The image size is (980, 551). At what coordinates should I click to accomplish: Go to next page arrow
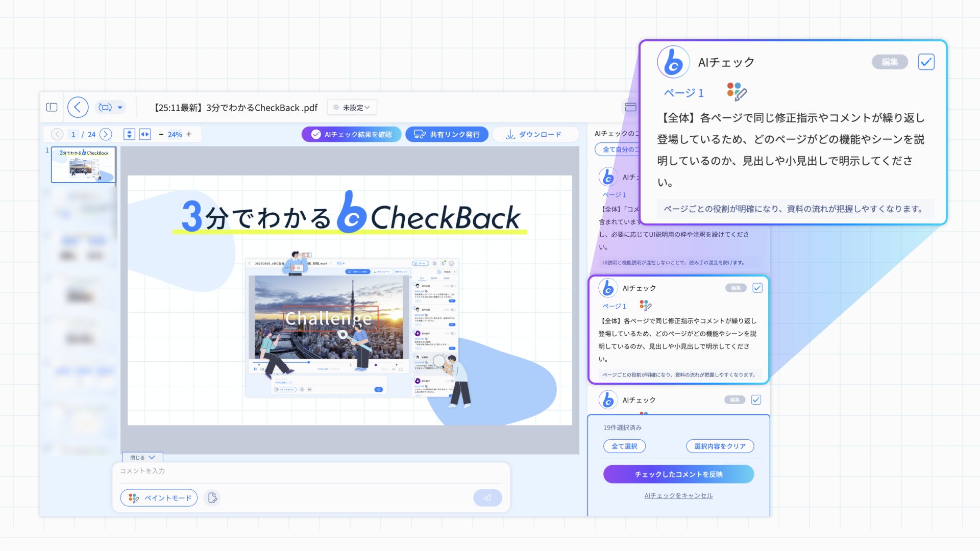[x=106, y=134]
